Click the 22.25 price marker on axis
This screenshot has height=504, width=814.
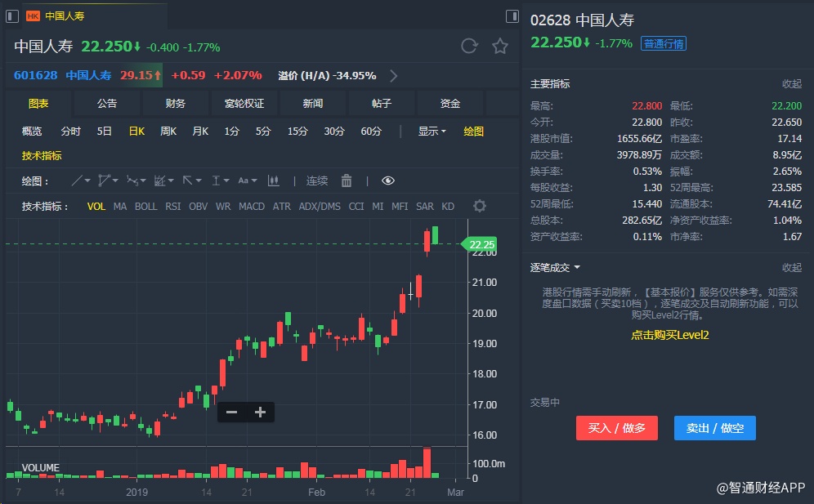coord(482,244)
